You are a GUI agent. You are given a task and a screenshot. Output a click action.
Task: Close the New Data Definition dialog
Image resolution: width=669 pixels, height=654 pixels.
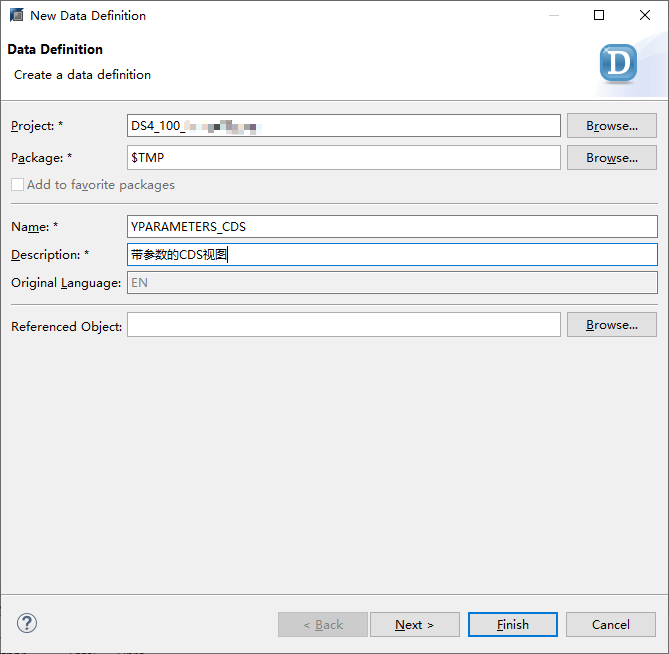click(x=643, y=16)
